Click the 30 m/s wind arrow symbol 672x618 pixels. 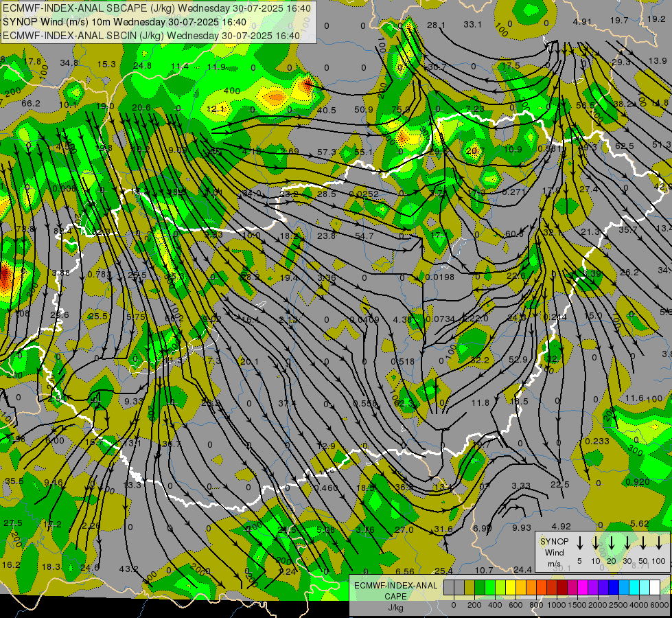[x=627, y=543]
